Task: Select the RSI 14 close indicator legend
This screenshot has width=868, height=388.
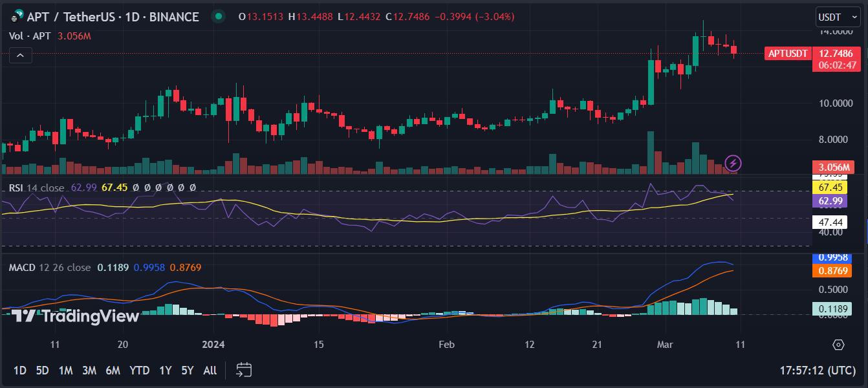Action: (x=36, y=188)
